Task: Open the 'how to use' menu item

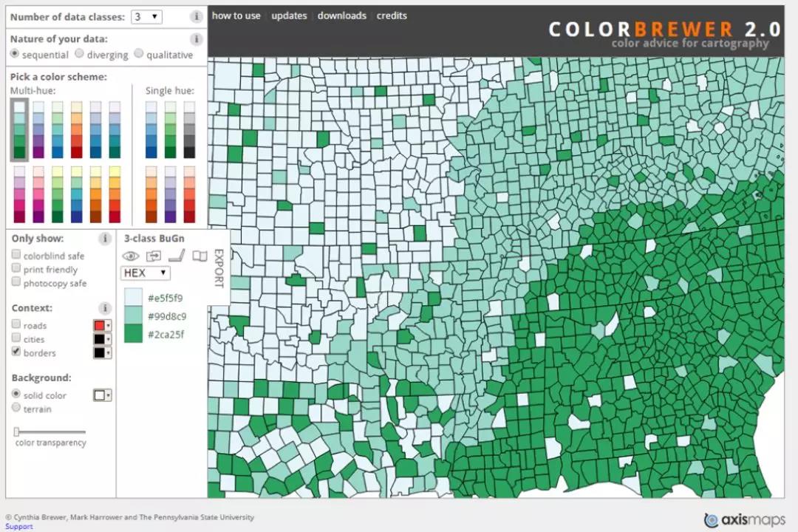Action: point(236,16)
